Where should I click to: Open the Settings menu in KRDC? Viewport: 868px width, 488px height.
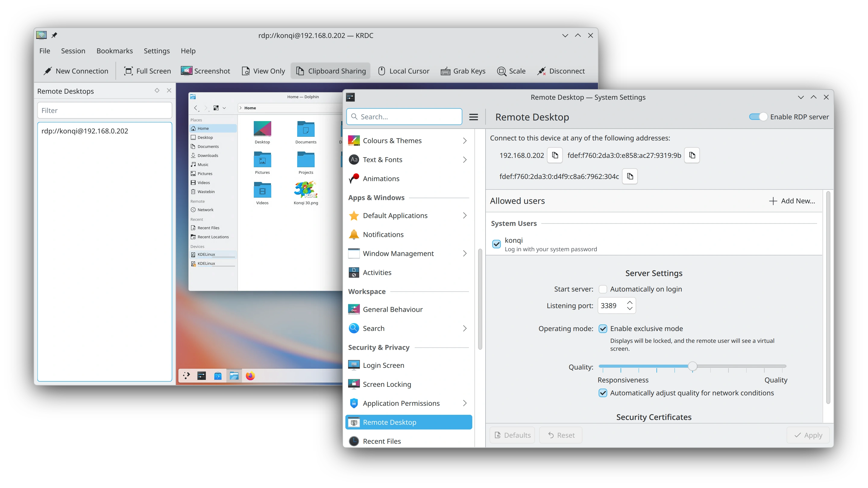click(157, 51)
